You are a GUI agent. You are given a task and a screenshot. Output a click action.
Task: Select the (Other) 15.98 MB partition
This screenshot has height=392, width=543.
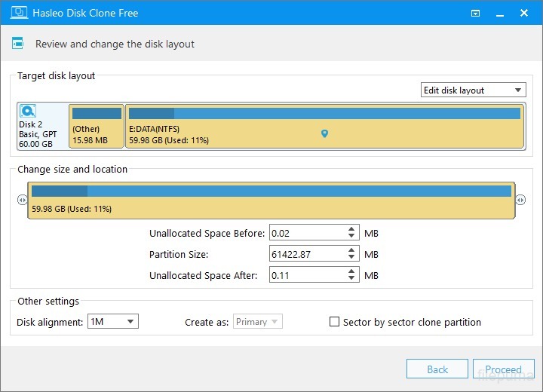point(97,126)
